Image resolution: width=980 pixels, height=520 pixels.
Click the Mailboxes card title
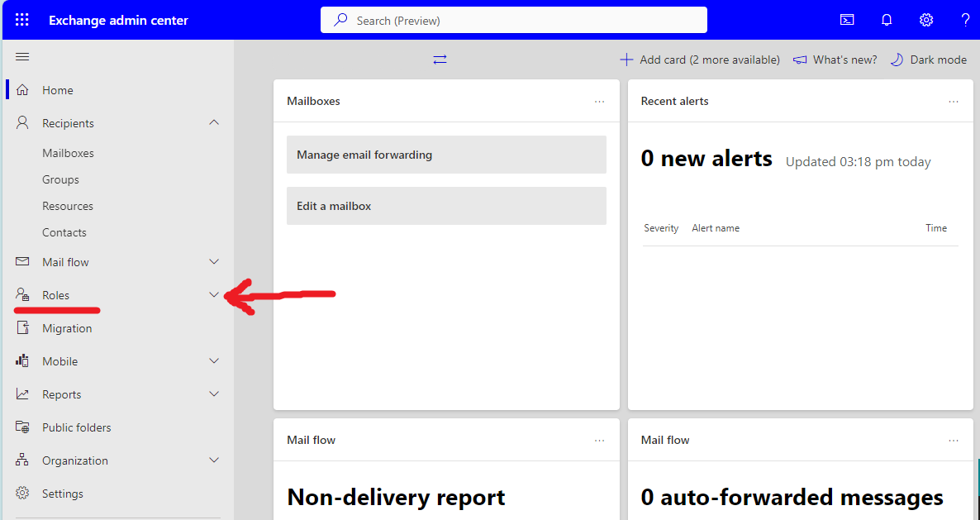point(313,101)
